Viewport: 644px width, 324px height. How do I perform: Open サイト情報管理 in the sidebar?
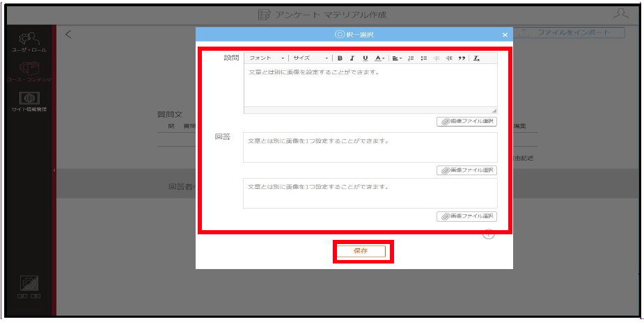pos(29,102)
